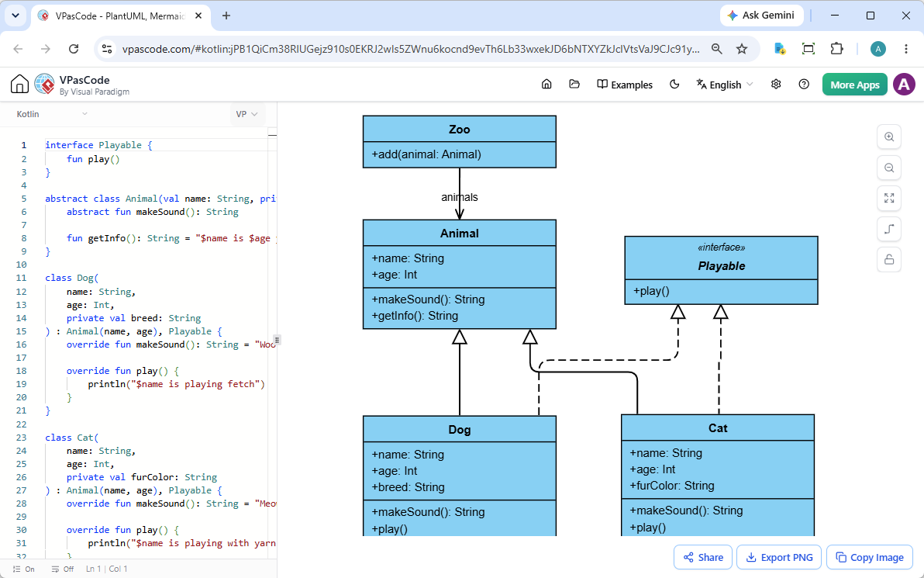Open the purple user avatar menu
924x578 pixels.
pyautogui.click(x=904, y=85)
